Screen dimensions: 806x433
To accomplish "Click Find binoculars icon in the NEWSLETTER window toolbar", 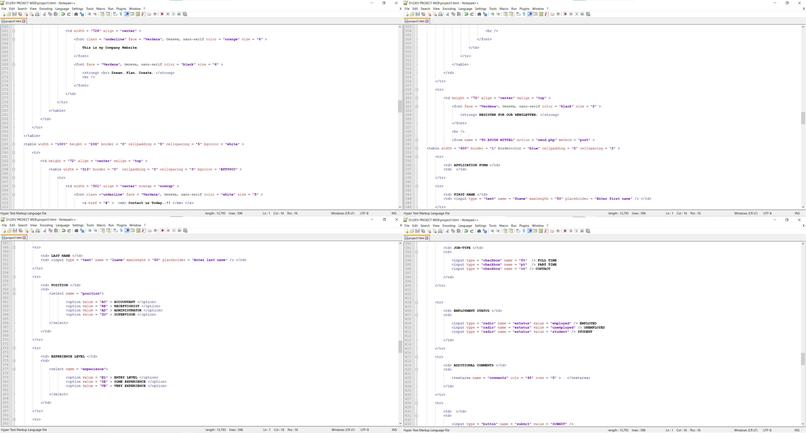I will pos(479,14).
